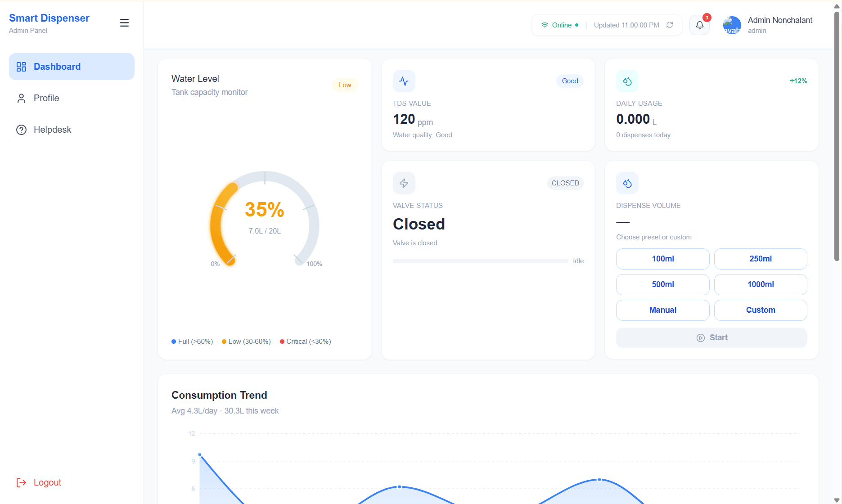
Task: Click the Logout arrow icon
Action: point(21,482)
